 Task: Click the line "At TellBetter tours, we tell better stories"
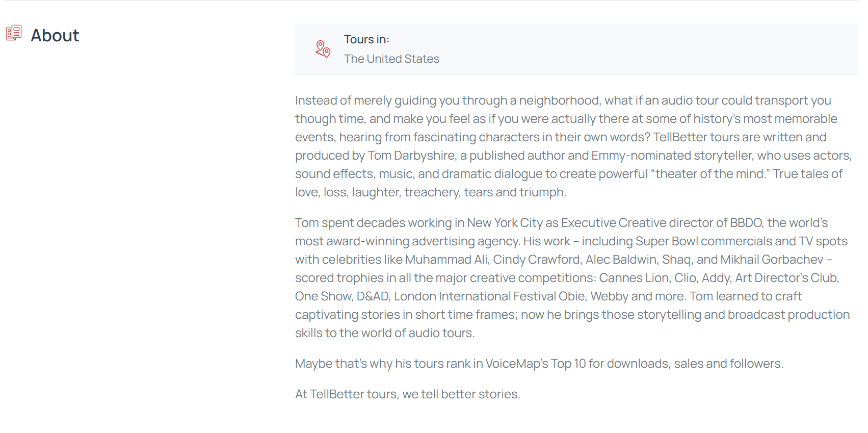click(x=407, y=395)
